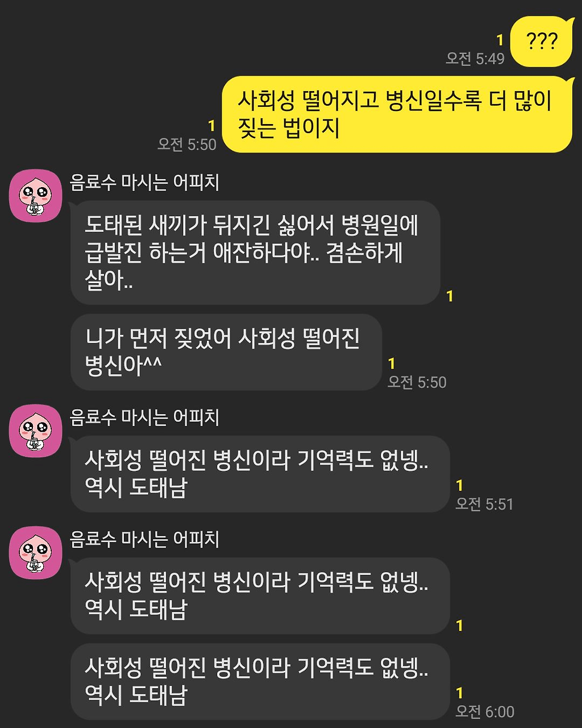The height and width of the screenshot is (728, 582).
Task: Select the 기억력도 없넹 bubble without a timestamp
Action: (260, 595)
